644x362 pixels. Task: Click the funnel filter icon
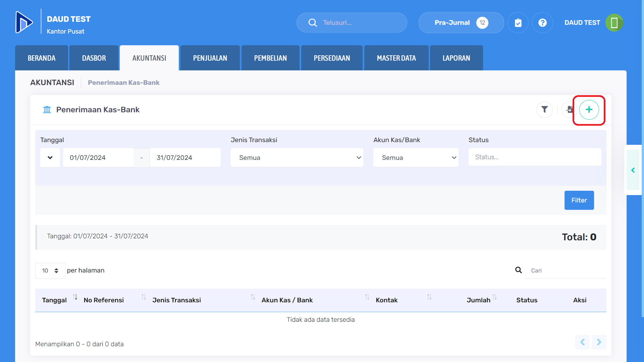pos(544,110)
